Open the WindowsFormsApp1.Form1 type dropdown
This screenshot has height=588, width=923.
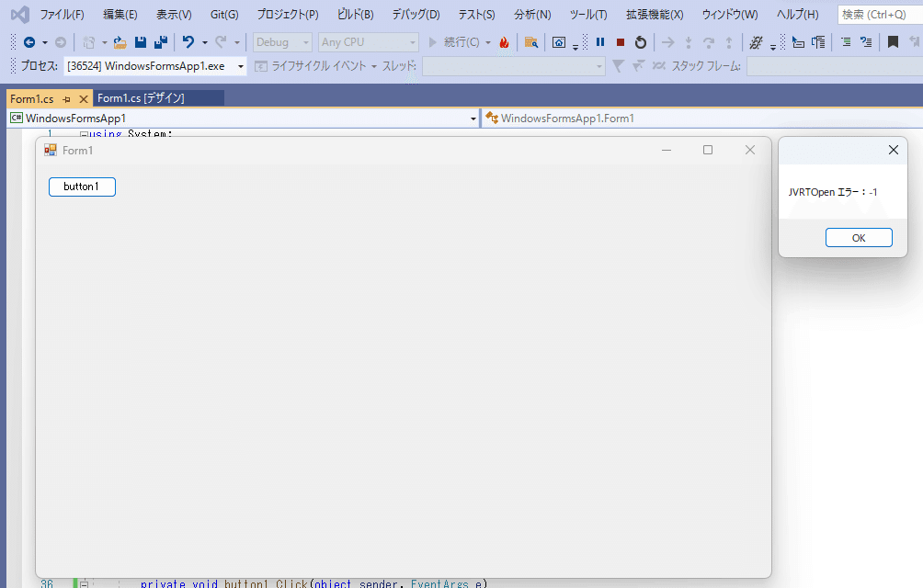(x=701, y=119)
